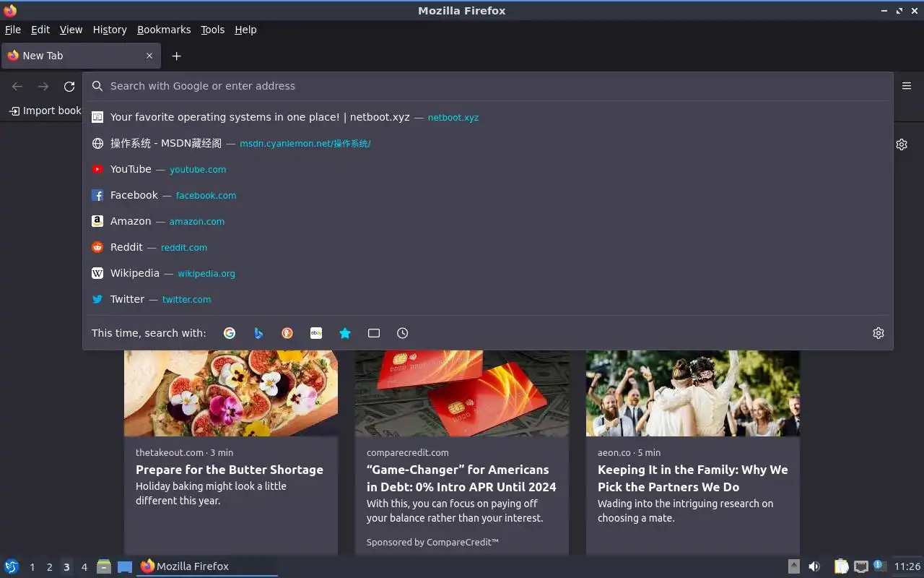This screenshot has width=924, height=578.
Task: Click the Import bookmarks toolbar button
Action: tap(45, 111)
